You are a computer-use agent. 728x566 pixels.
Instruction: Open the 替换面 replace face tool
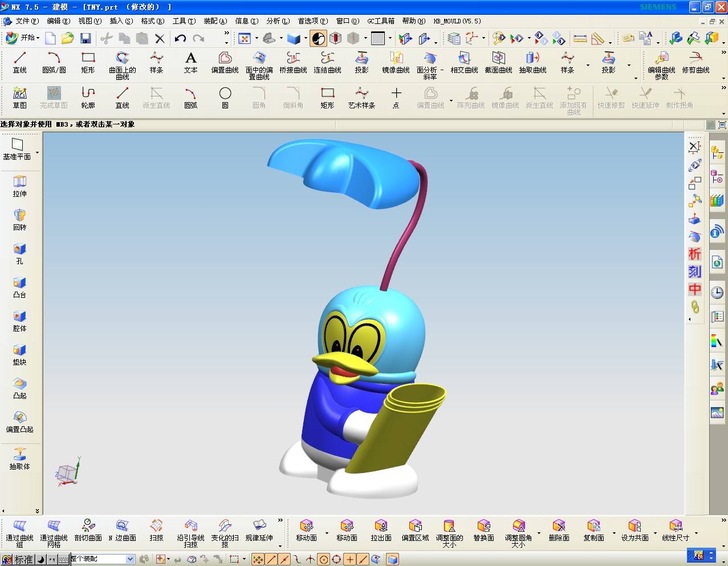coord(483,530)
